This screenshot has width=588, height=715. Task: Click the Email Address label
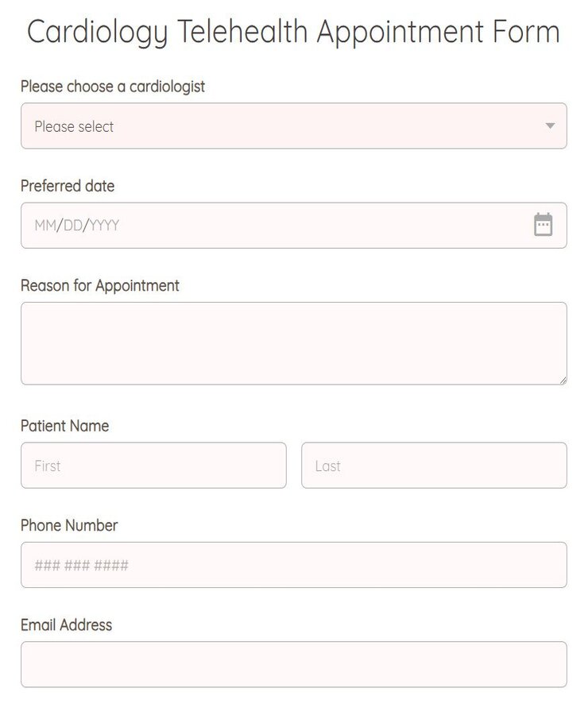pyautogui.click(x=67, y=625)
